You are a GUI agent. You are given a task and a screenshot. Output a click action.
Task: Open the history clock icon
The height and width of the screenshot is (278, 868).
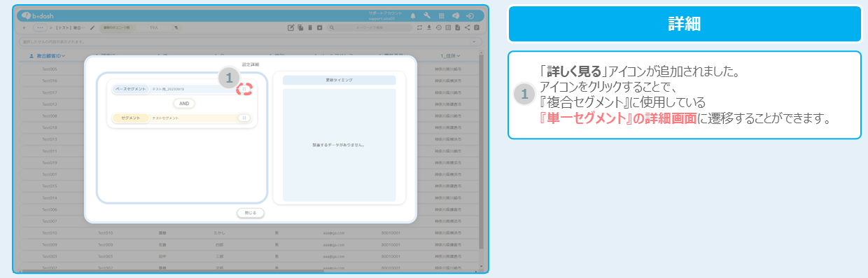click(438, 27)
